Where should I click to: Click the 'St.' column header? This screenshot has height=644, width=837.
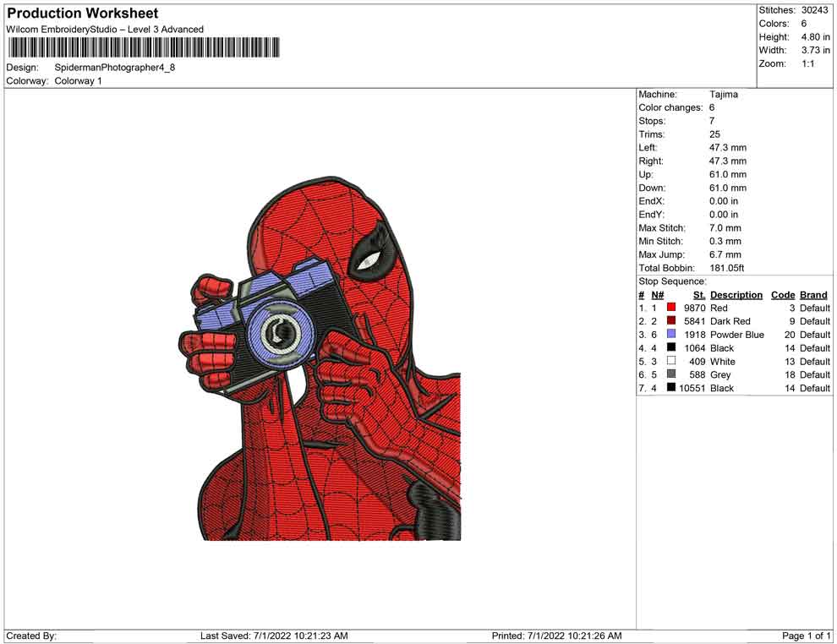(699, 295)
